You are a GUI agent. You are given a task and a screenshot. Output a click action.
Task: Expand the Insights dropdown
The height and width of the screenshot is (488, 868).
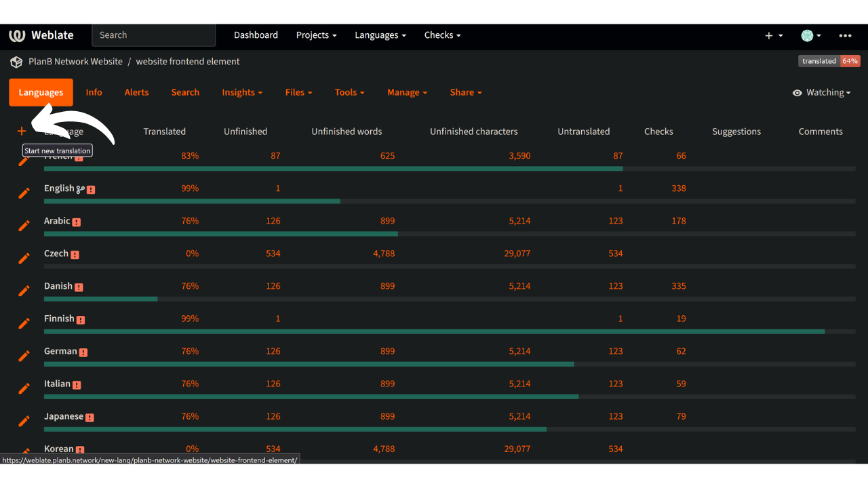242,93
